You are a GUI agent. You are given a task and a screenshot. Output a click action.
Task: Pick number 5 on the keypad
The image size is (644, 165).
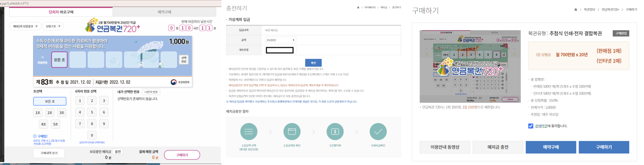(92, 112)
